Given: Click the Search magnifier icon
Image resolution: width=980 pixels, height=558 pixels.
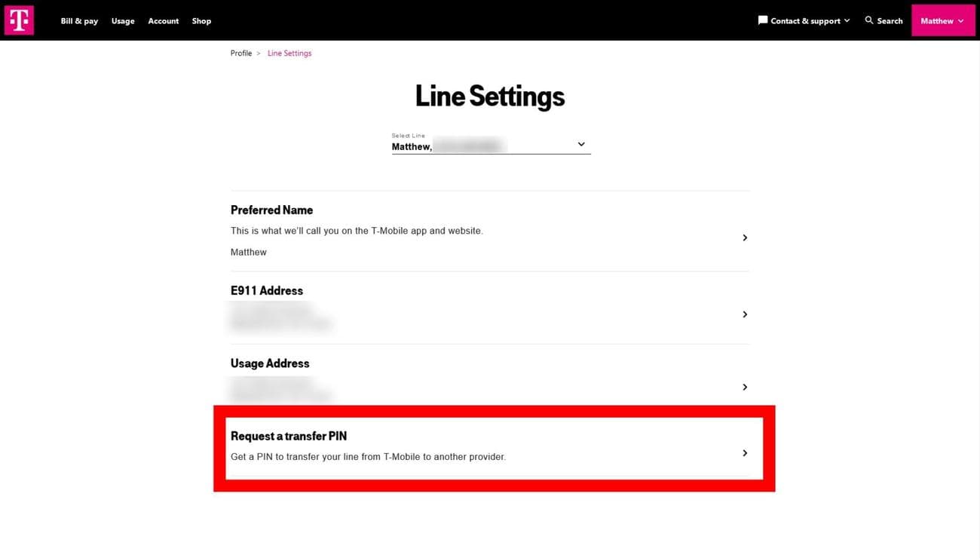Looking at the screenshot, I should (x=869, y=20).
